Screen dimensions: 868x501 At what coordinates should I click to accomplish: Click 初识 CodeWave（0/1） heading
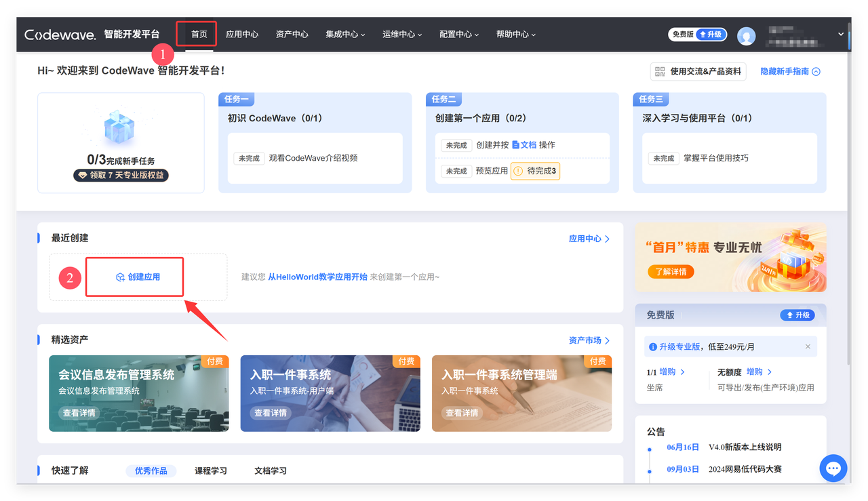click(277, 118)
